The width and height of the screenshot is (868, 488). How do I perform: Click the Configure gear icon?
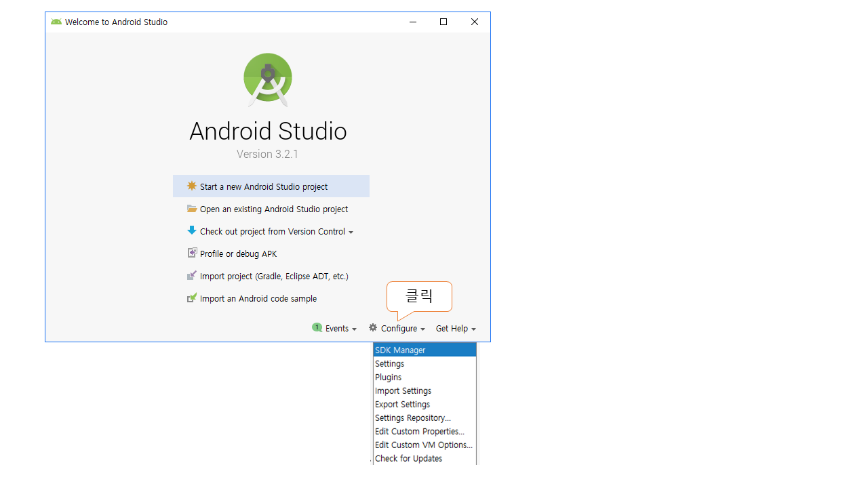[373, 327]
